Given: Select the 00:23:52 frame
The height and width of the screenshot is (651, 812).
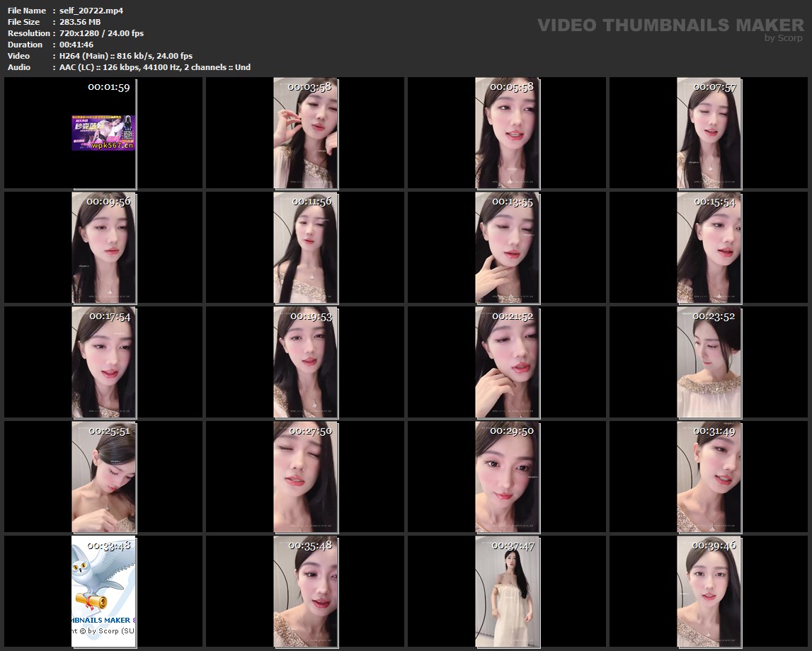Looking at the screenshot, I should 709,362.
